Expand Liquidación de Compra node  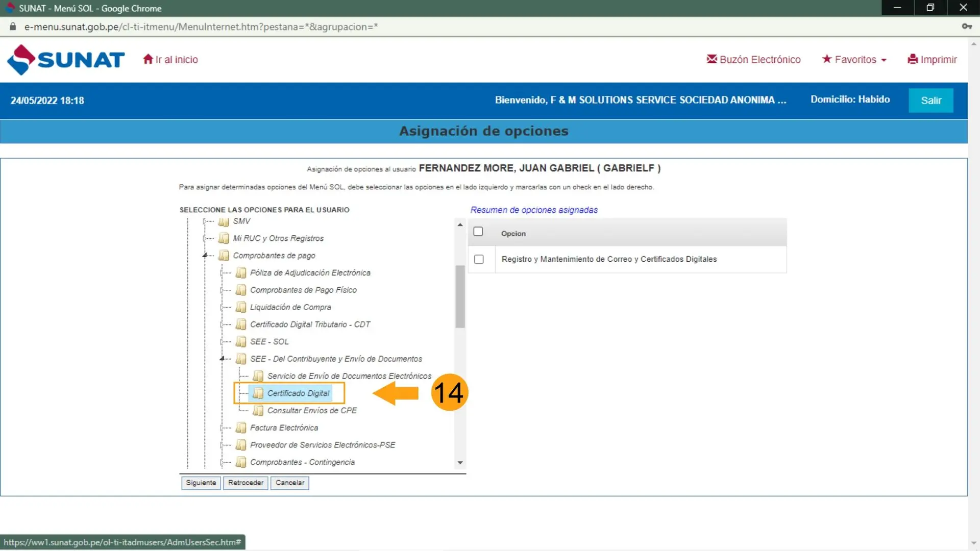point(222,307)
